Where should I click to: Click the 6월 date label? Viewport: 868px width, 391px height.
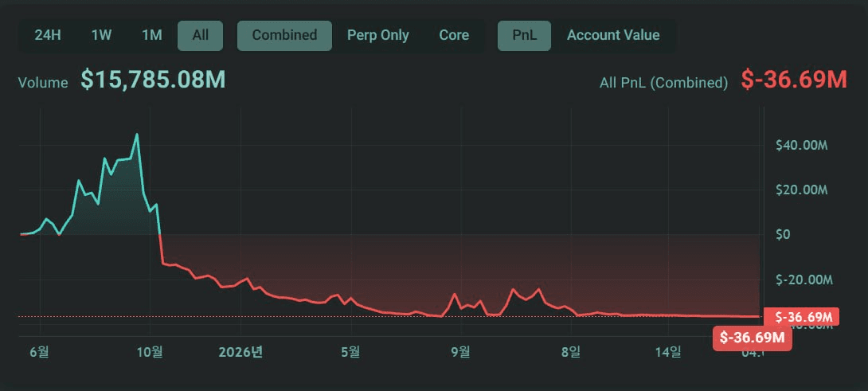click(40, 352)
